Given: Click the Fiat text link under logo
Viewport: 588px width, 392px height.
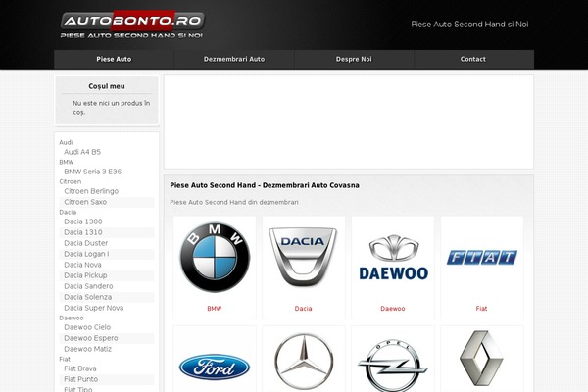Looking at the screenshot, I should click(x=481, y=309).
